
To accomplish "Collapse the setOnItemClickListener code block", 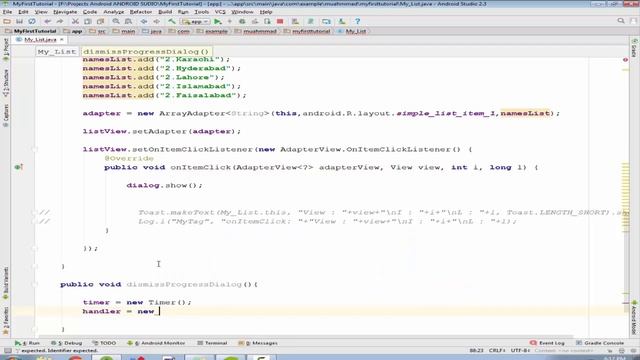I will (35, 149).
